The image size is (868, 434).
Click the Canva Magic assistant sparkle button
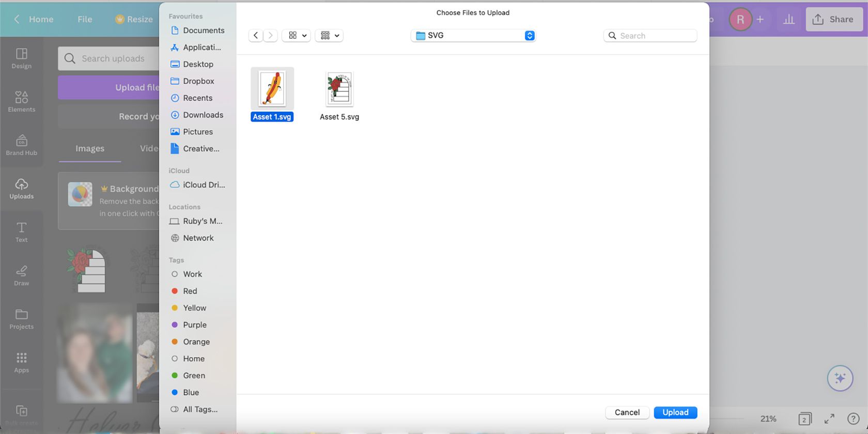[840, 378]
